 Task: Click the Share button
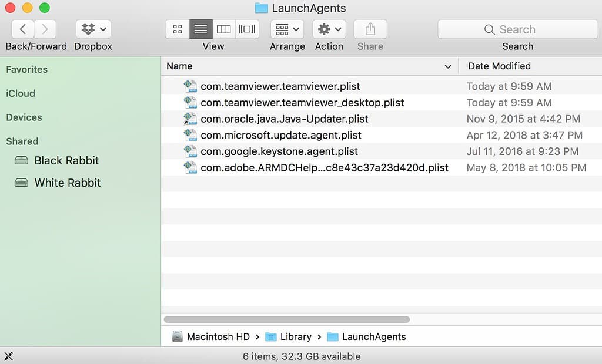[370, 29]
